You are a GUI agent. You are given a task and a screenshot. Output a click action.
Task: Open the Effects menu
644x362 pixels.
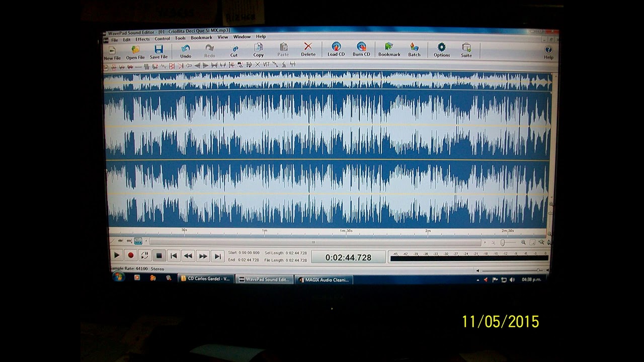[x=142, y=39]
